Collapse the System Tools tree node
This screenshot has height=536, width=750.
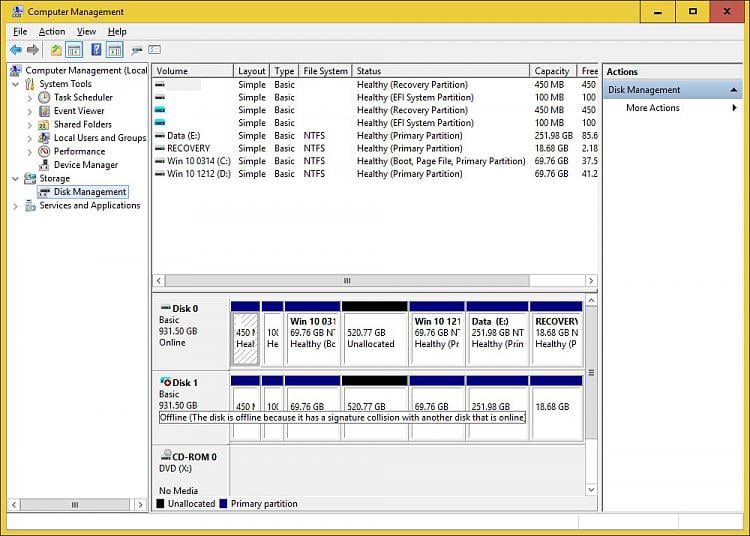pos(16,85)
